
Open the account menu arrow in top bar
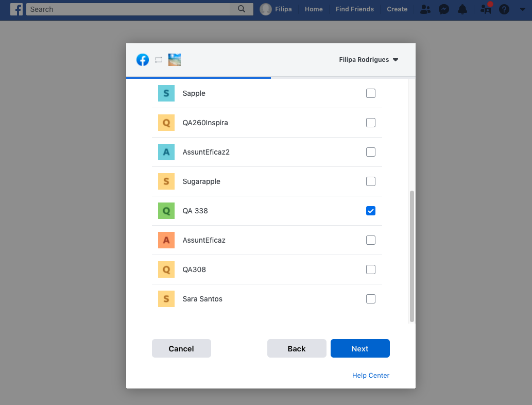523,9
